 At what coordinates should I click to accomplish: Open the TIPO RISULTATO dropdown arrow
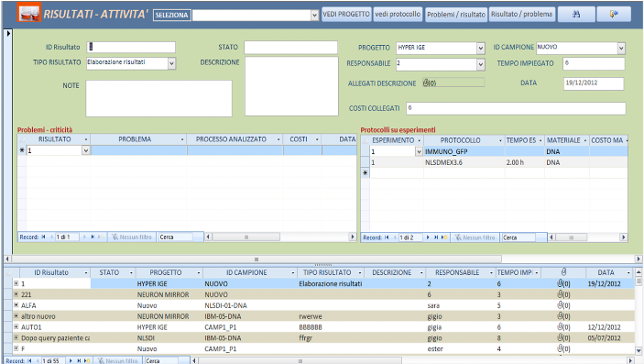(x=171, y=63)
